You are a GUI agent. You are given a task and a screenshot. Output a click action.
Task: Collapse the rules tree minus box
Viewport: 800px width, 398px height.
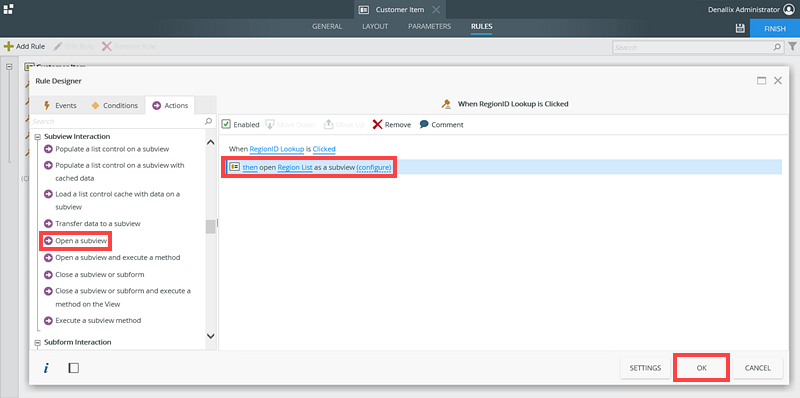click(9, 66)
